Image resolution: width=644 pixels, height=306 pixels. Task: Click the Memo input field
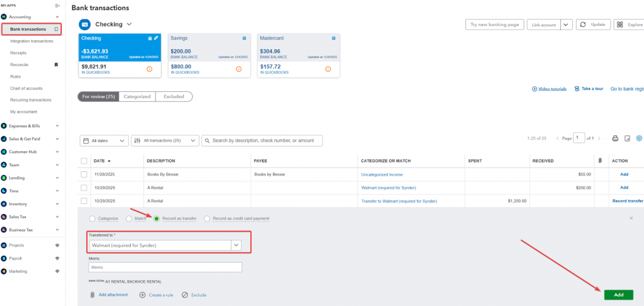click(x=165, y=267)
